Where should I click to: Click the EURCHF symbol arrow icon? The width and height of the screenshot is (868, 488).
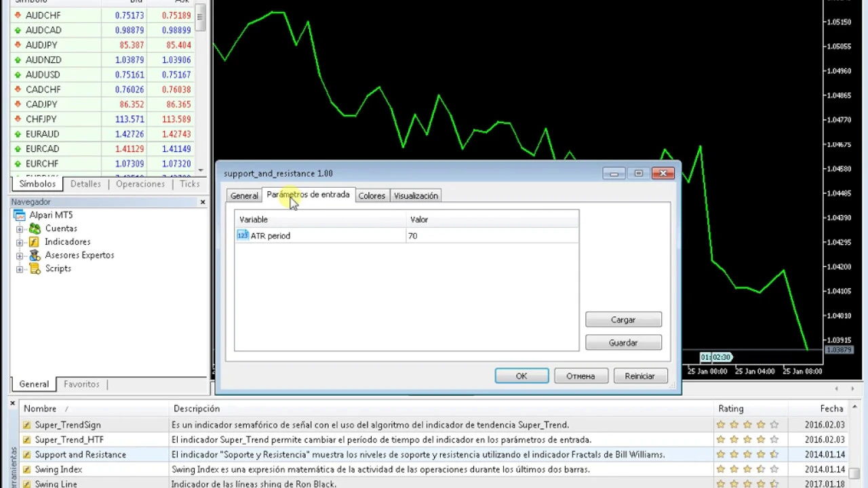point(18,163)
